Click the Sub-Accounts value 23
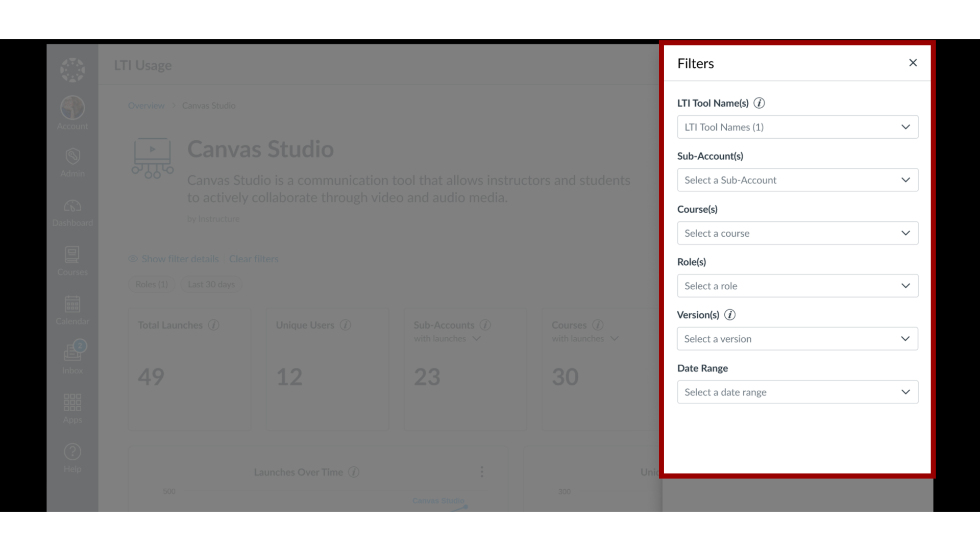This screenshot has width=980, height=551. click(427, 377)
